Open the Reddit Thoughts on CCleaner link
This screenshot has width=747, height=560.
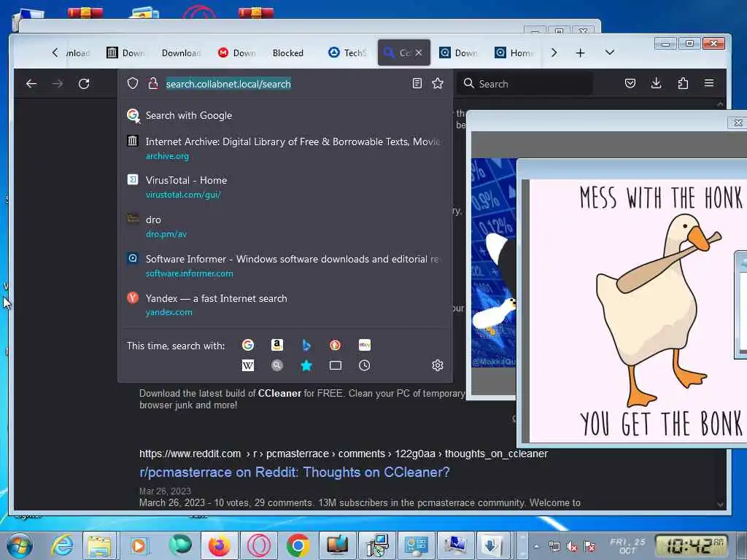point(295,472)
